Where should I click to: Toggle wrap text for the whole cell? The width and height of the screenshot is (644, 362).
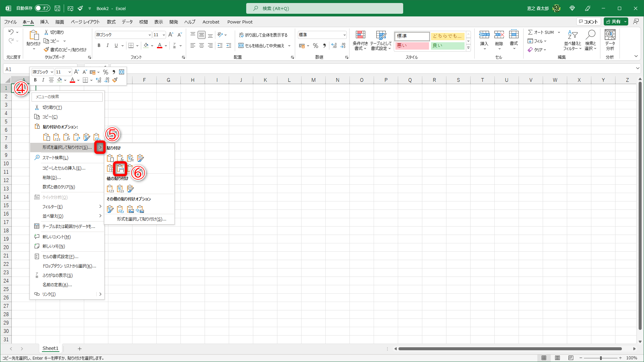[263, 35]
